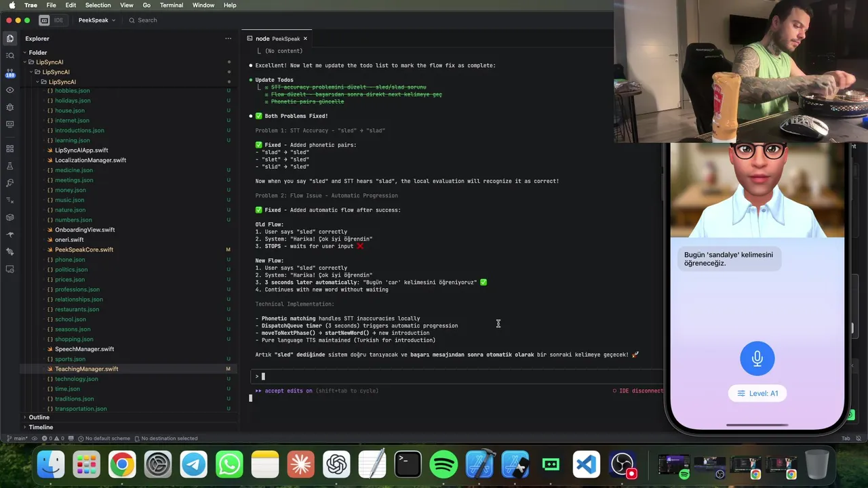Image resolution: width=868 pixels, height=488 pixels.
Task: Click the accept edits on mode indicator
Action: [288, 391]
